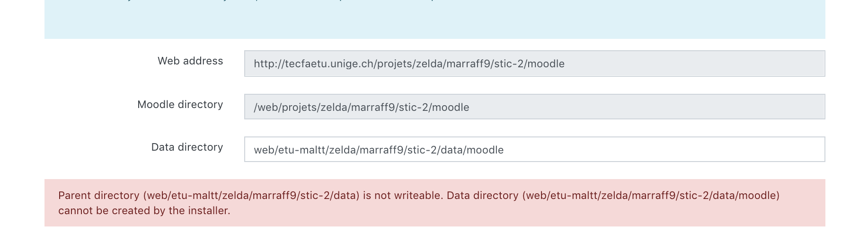Click "Data directory" phrase inside the error message
The height and width of the screenshot is (235, 868).
point(482,195)
